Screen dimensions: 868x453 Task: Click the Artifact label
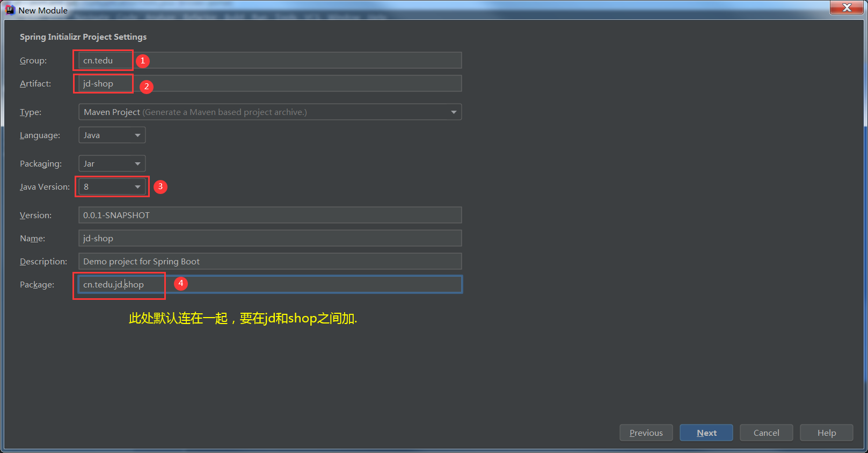click(35, 83)
